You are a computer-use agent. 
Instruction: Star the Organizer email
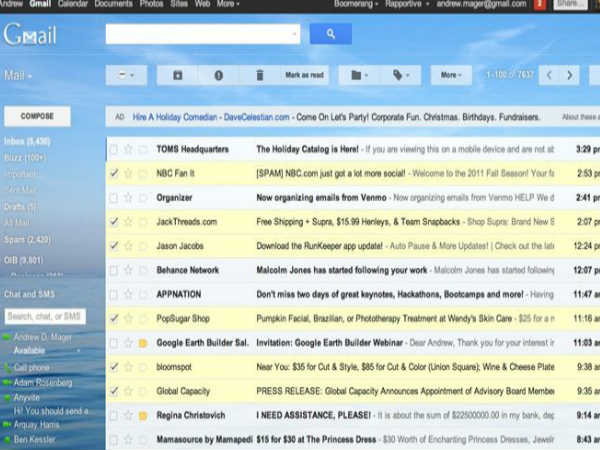128,197
